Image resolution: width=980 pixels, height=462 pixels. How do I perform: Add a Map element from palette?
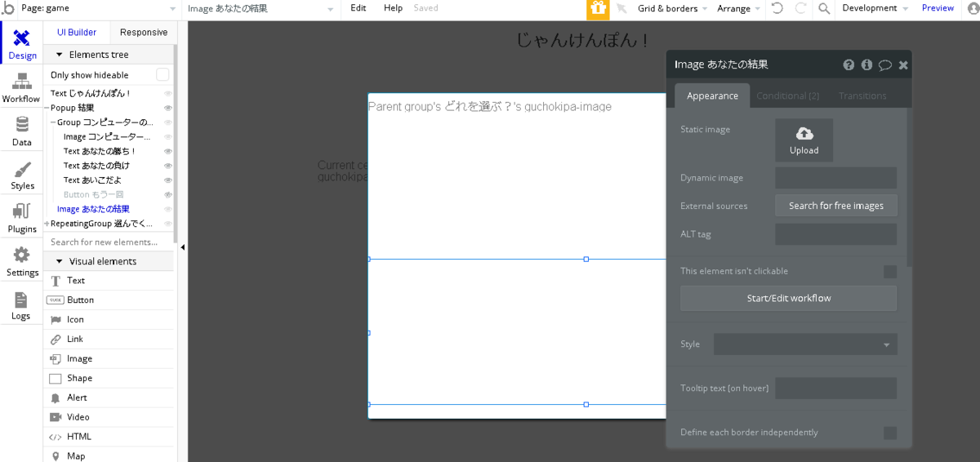click(x=109, y=455)
